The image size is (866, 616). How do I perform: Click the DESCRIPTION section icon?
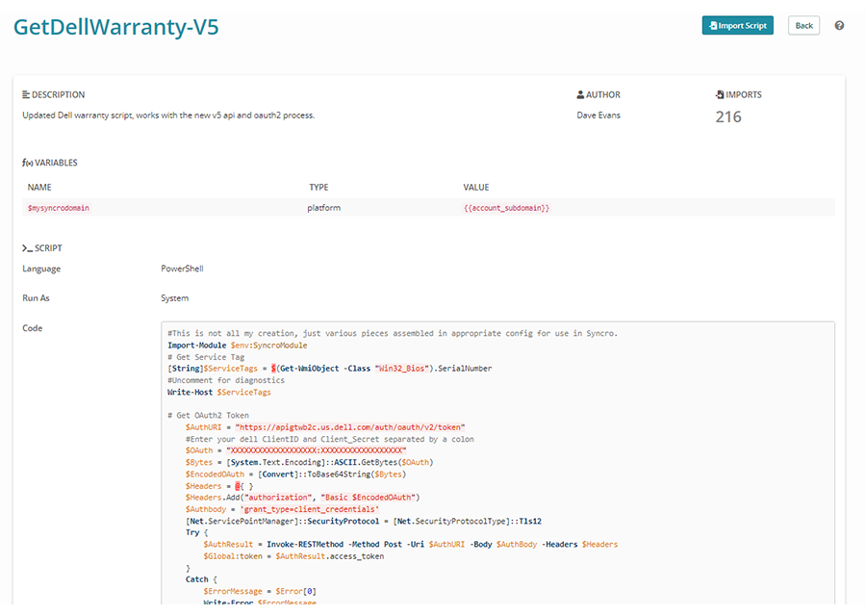coord(25,94)
